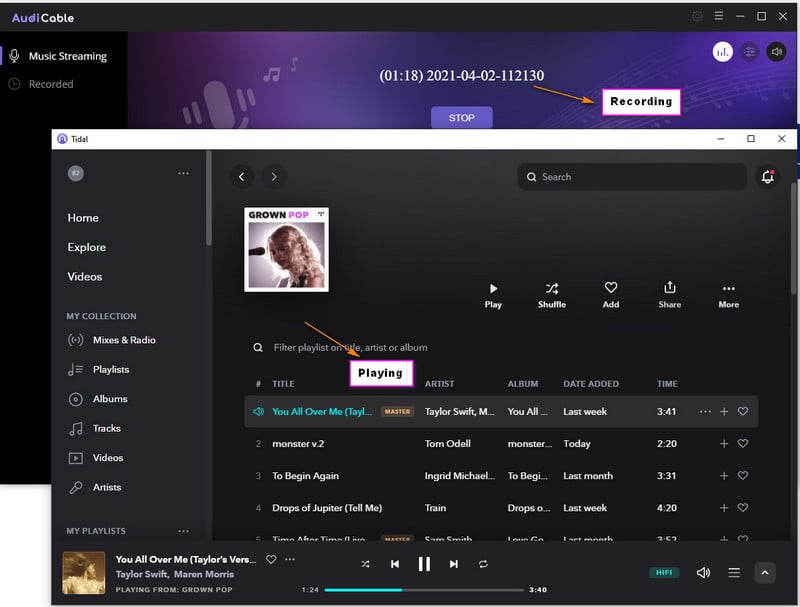Open Recorded section in AudiCable
This screenshot has width=800, height=607.
pyautogui.click(x=51, y=84)
